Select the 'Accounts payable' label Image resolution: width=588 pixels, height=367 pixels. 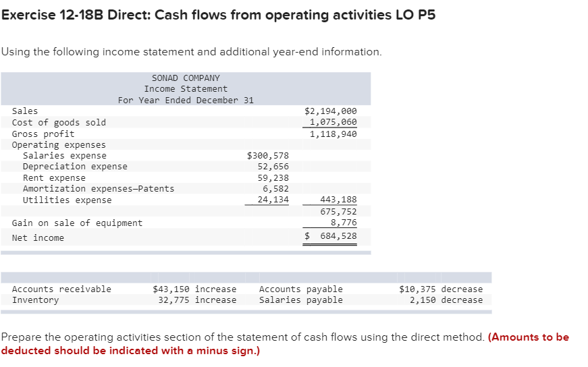click(x=300, y=289)
